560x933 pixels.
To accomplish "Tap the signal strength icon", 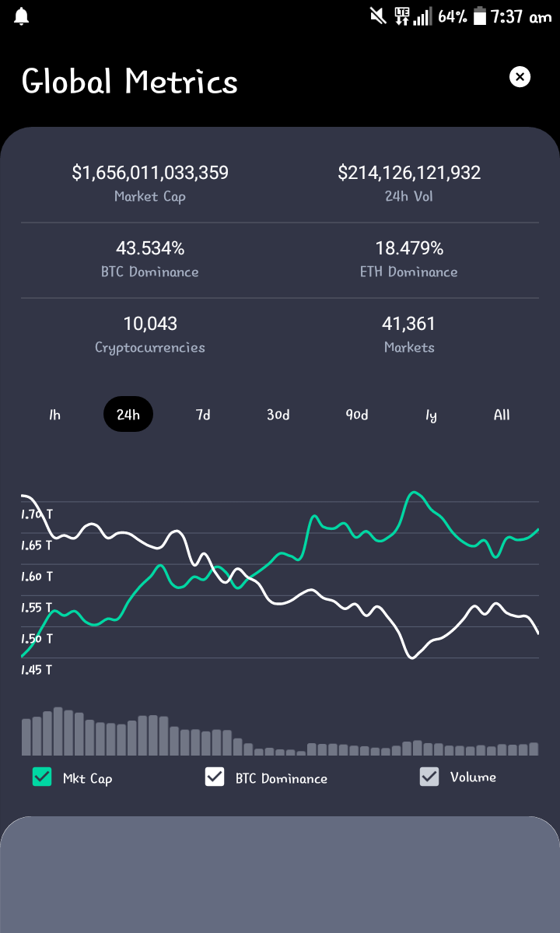I will (422, 16).
